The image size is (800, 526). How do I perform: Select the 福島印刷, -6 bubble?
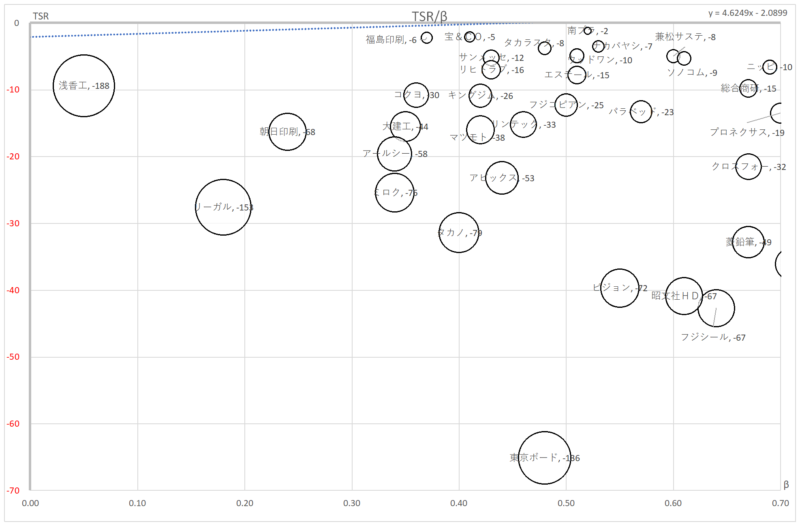[x=427, y=38]
